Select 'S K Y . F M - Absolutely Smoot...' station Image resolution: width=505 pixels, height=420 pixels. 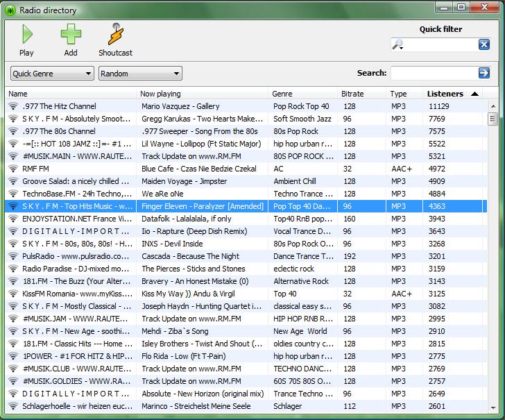click(x=246, y=119)
